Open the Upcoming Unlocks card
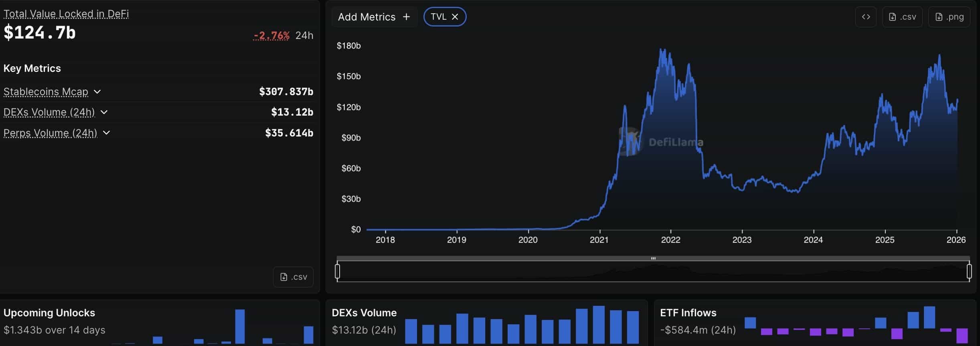This screenshot has width=980, height=346. click(x=49, y=313)
